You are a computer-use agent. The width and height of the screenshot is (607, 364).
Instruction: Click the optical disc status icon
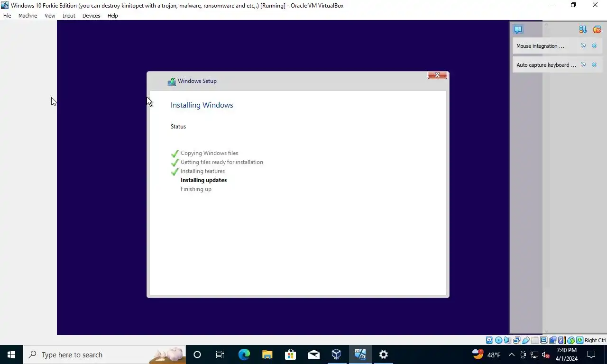tap(498, 340)
